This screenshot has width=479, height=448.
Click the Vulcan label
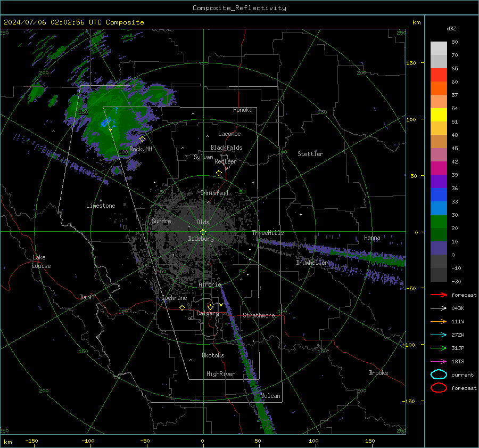(271, 396)
